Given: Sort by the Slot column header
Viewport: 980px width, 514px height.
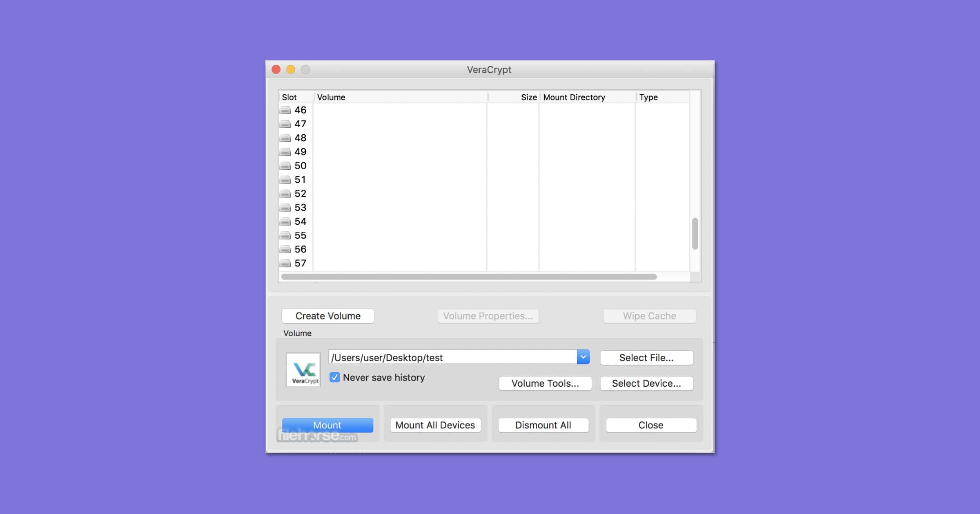Looking at the screenshot, I should coord(289,97).
